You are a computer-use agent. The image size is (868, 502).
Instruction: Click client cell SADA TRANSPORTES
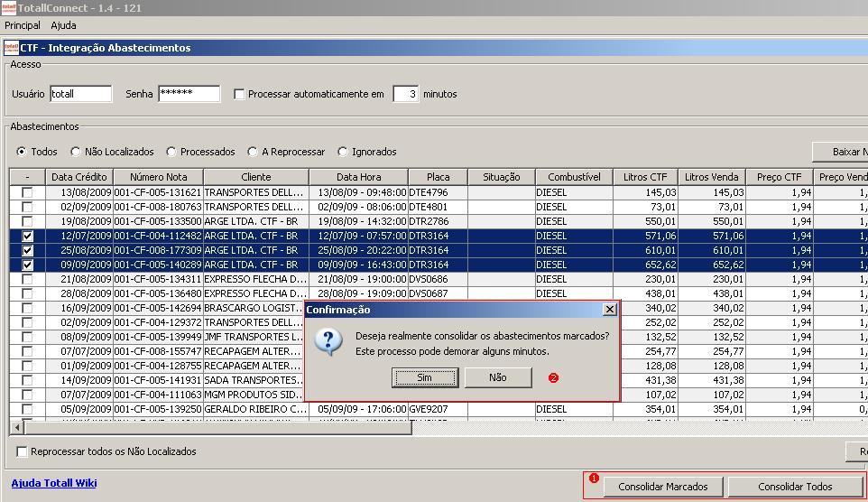click(x=254, y=380)
